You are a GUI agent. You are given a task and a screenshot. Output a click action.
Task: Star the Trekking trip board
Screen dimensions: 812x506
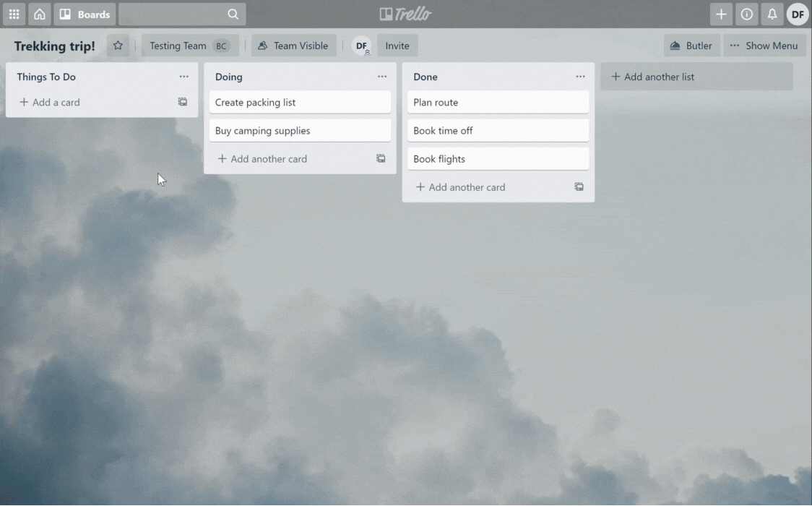pos(118,46)
